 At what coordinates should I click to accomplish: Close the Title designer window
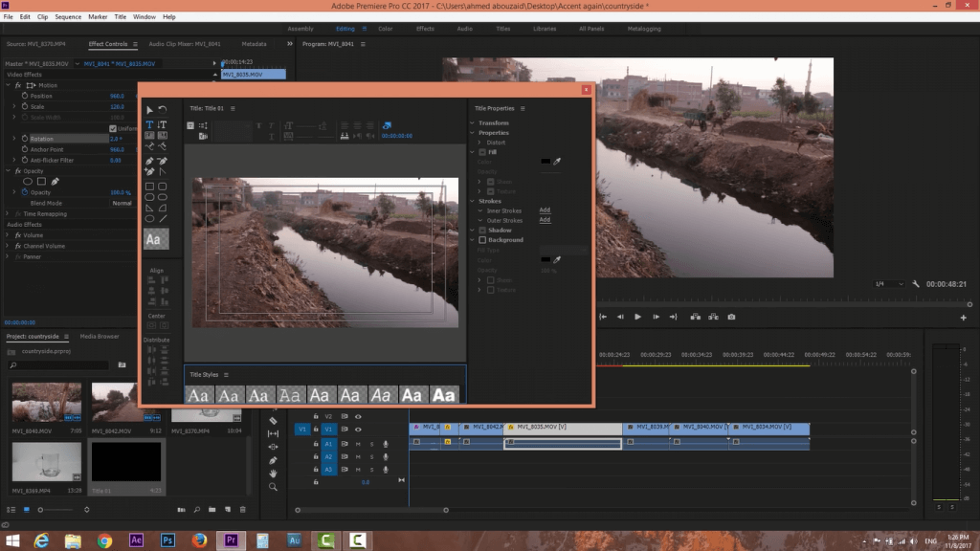587,89
